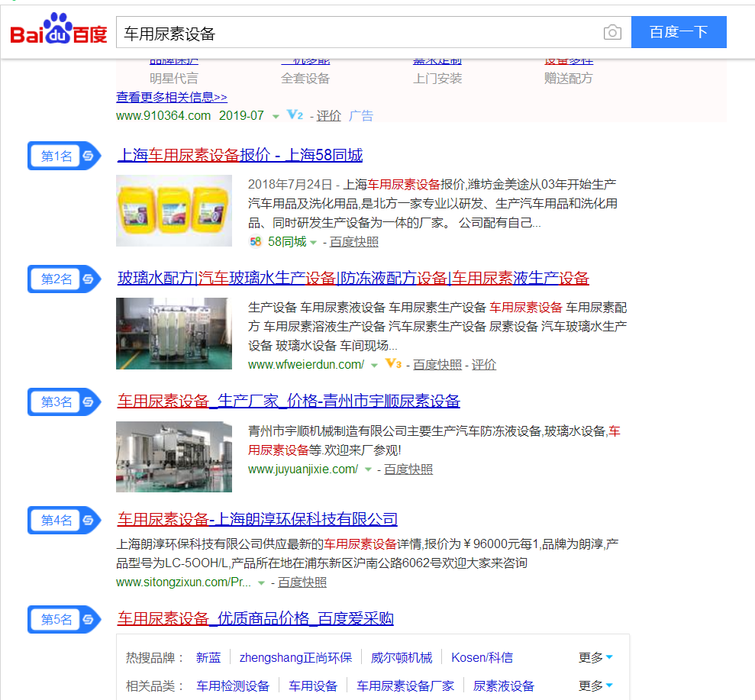Click www.sitongzixun.com/Pr... URL text
The image size is (755, 700).
(x=183, y=582)
